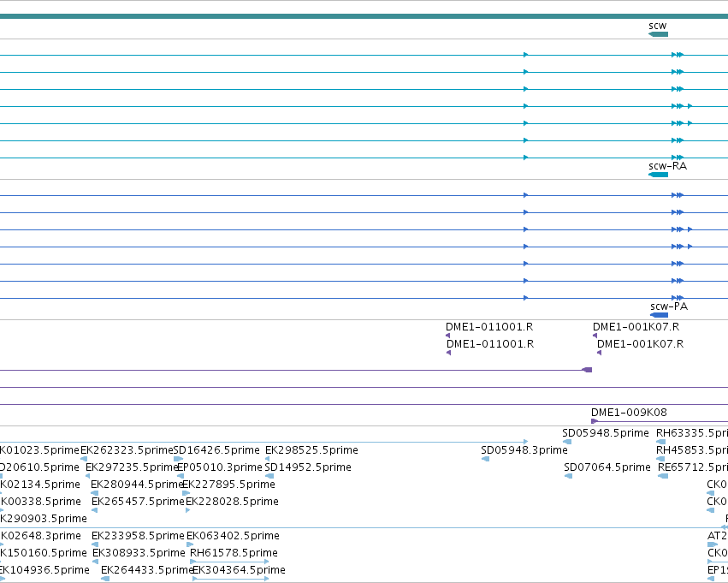The width and height of the screenshot is (728, 583).
Task: Click the DME1-009K08 feature arrow glyph
Action: [x=595, y=421]
